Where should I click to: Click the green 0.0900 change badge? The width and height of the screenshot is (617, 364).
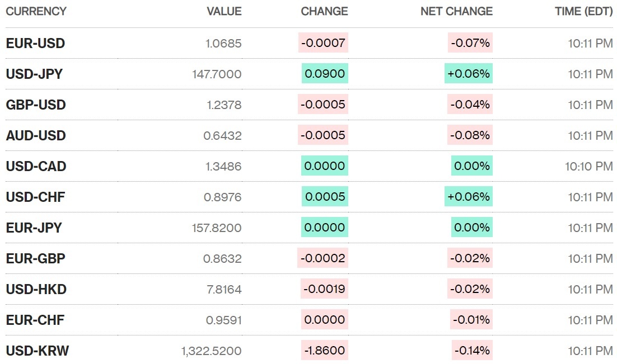[x=325, y=74]
